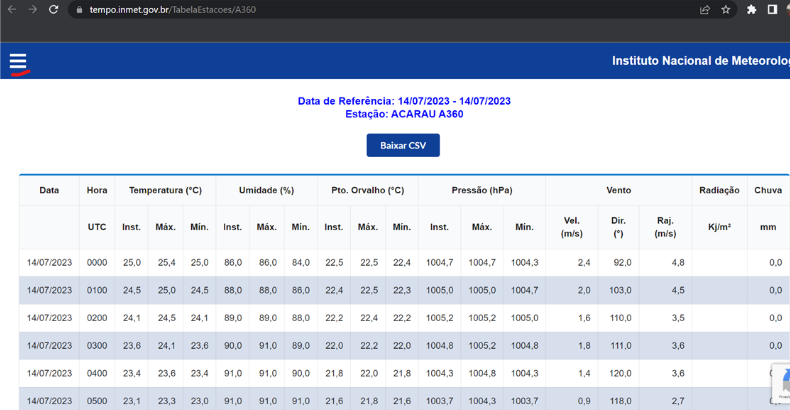Image resolution: width=790 pixels, height=410 pixels.
Task: Click the Instituto Nacional de Meteorologia title
Action: 700,62
